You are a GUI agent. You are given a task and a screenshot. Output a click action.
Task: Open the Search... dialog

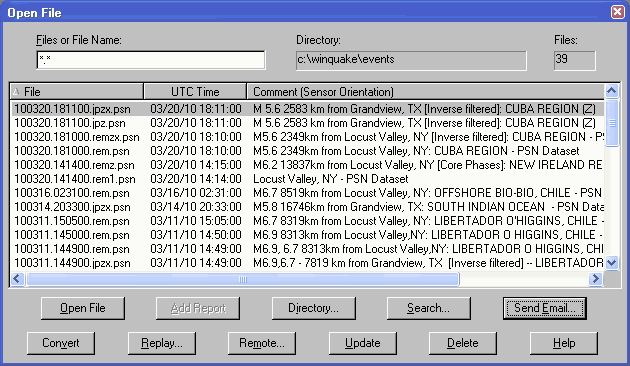[x=428, y=308]
